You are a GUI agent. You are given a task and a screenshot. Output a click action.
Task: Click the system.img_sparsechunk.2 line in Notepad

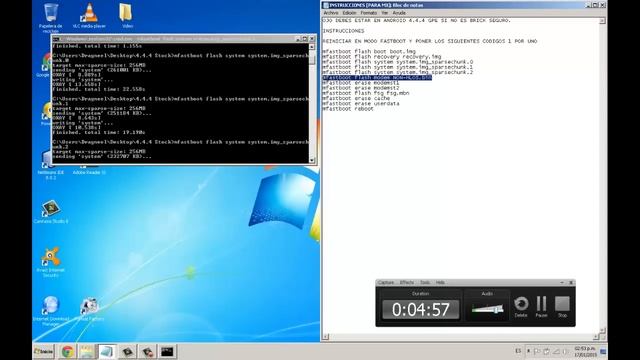coord(398,72)
